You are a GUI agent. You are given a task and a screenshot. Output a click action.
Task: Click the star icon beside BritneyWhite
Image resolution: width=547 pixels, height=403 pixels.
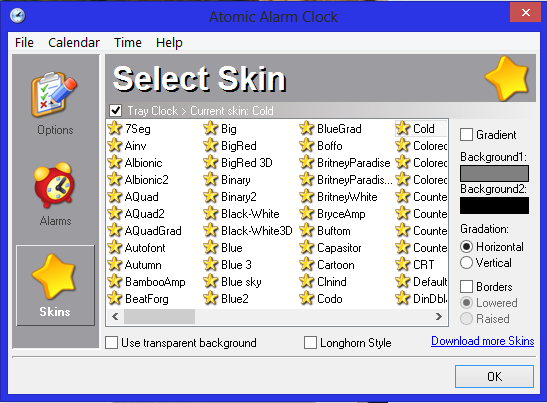(307, 196)
